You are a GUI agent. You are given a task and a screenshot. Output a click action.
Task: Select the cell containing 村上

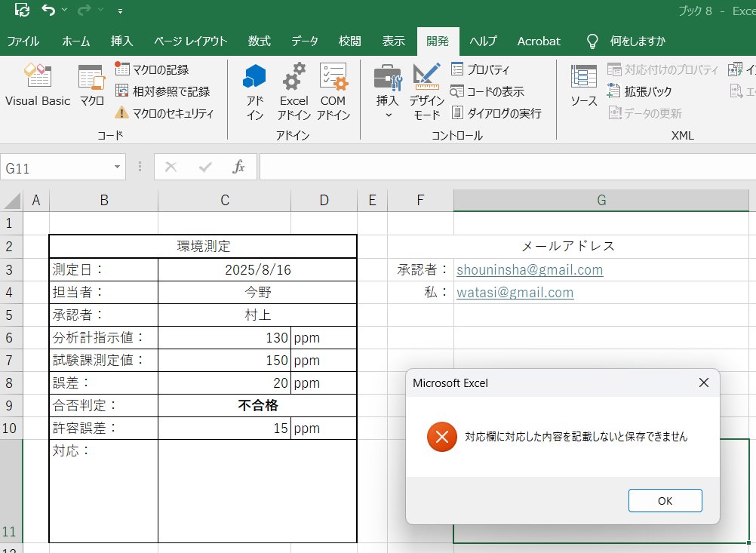(x=257, y=315)
